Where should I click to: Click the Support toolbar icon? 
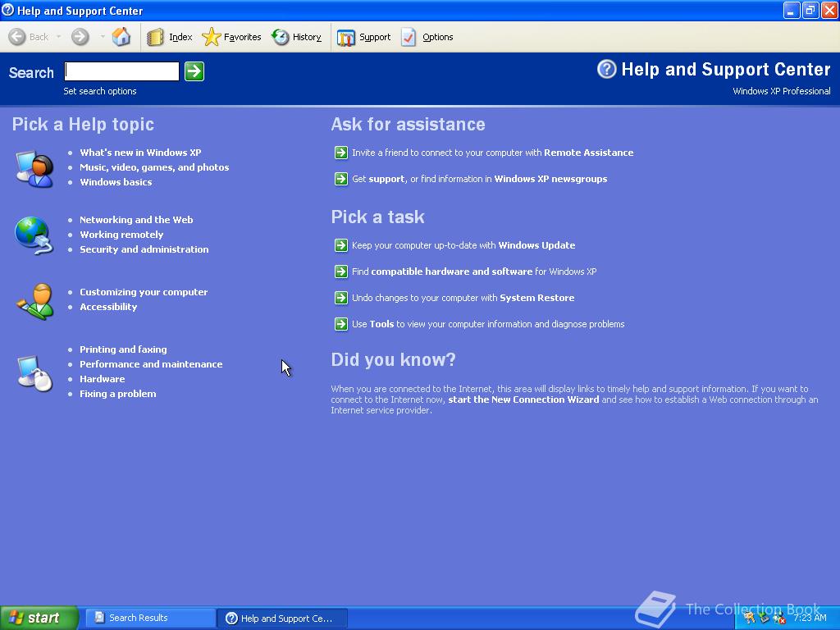[346, 38]
